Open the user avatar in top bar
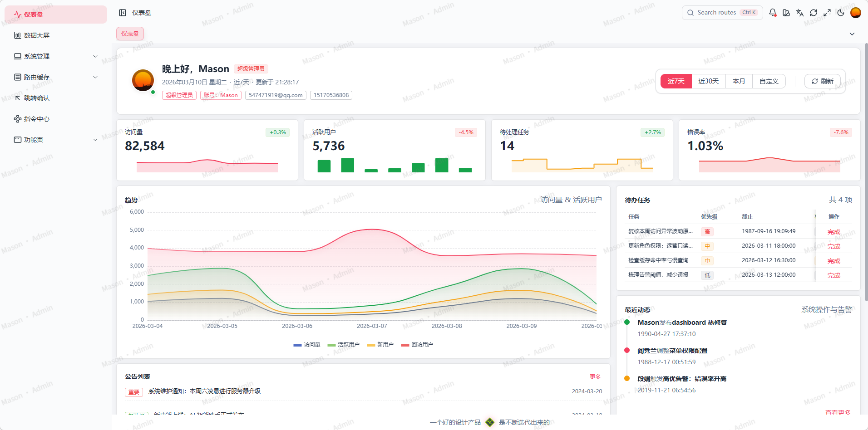The image size is (868, 430). coord(855,13)
